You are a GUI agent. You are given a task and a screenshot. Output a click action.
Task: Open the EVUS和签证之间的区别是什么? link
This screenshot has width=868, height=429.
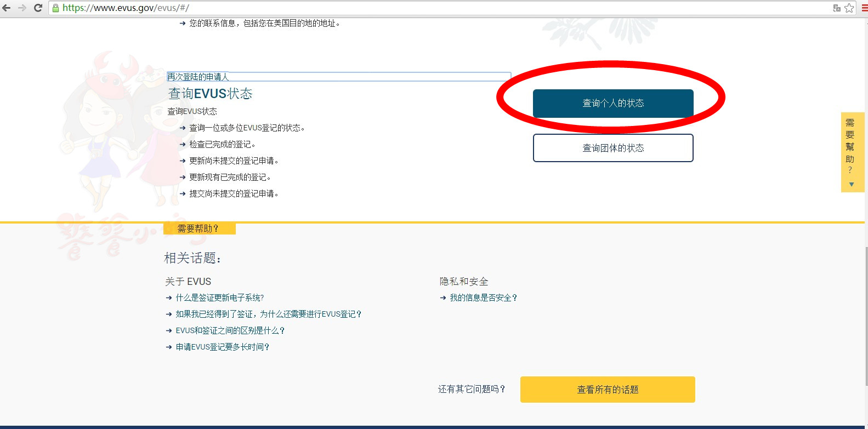[230, 330]
